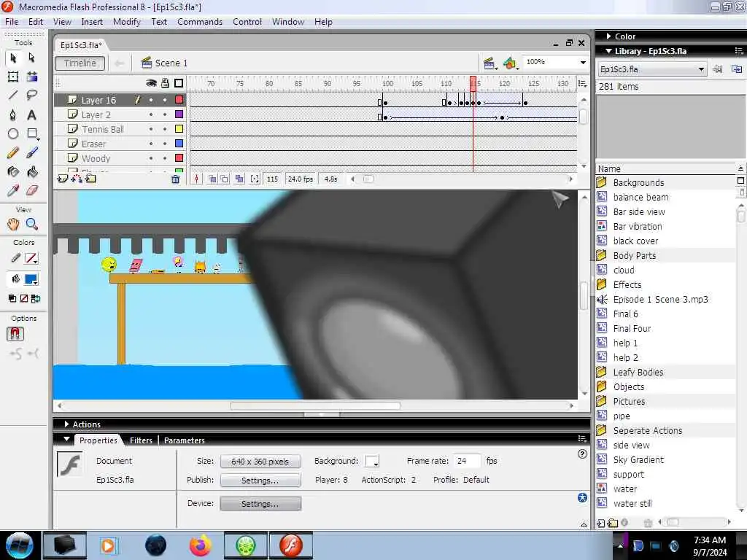Click the timeline playhead at frame 115
Viewport: 747px width, 560px height.
[473, 83]
